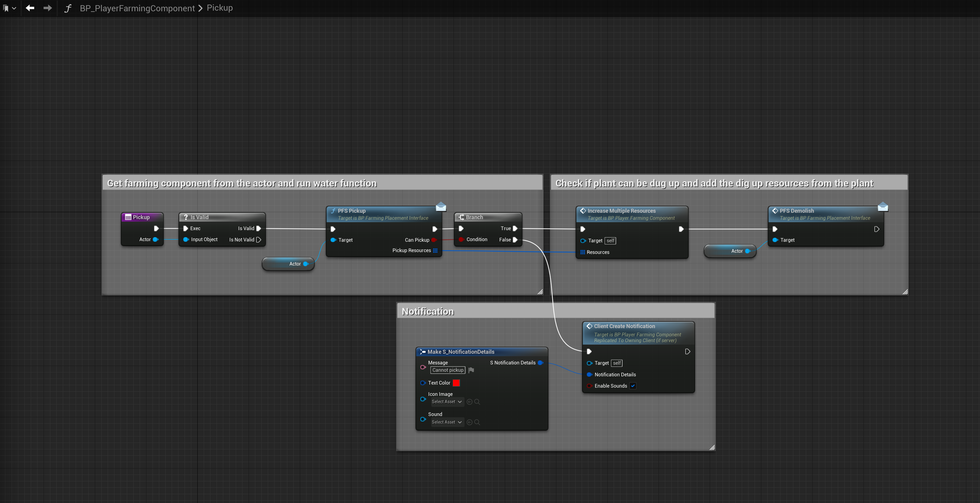Screen dimensions: 980x503
Task: Toggle the Enable Sounds checkbox
Action: coord(633,386)
